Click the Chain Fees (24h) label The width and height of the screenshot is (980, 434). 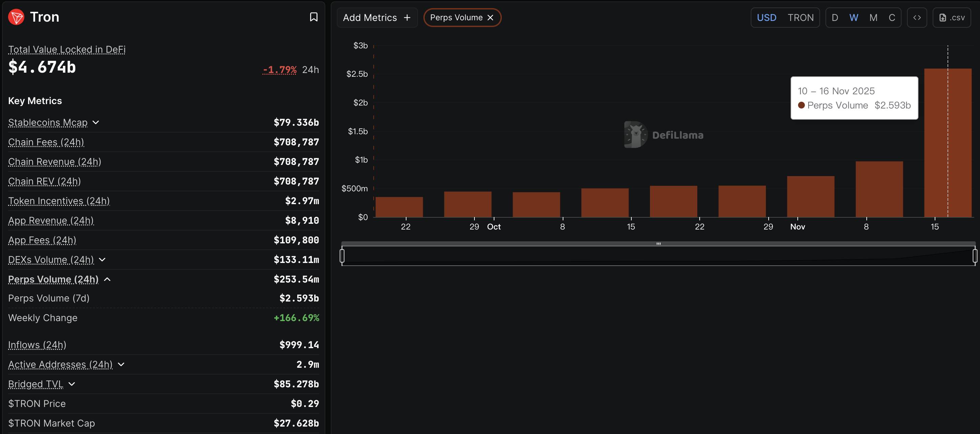(x=46, y=142)
